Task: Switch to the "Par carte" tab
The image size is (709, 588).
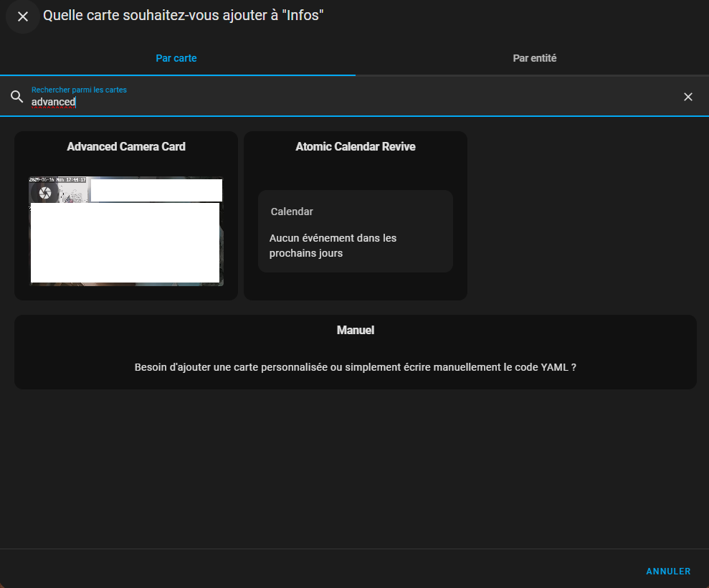Action: coord(176,58)
